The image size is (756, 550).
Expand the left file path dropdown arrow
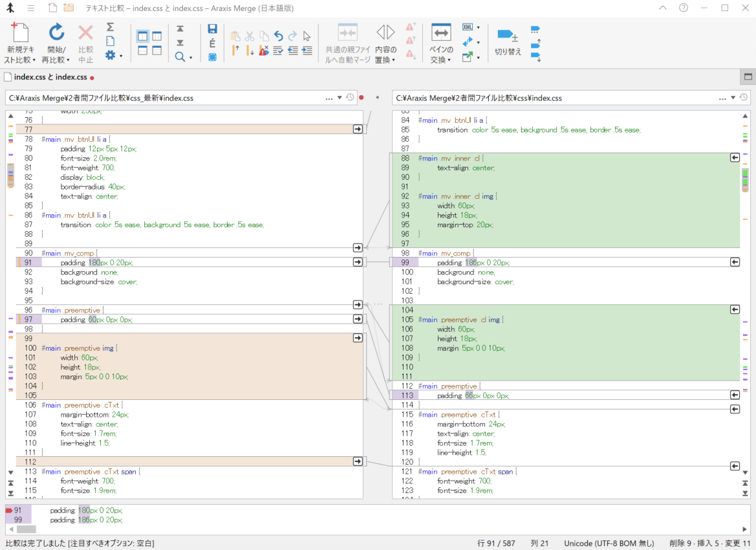click(340, 98)
